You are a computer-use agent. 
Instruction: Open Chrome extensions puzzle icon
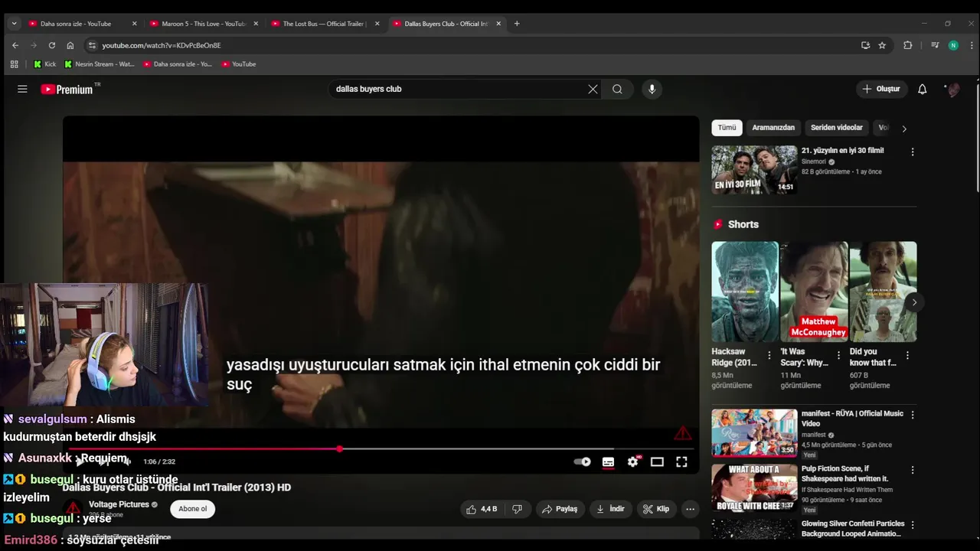[x=908, y=45]
